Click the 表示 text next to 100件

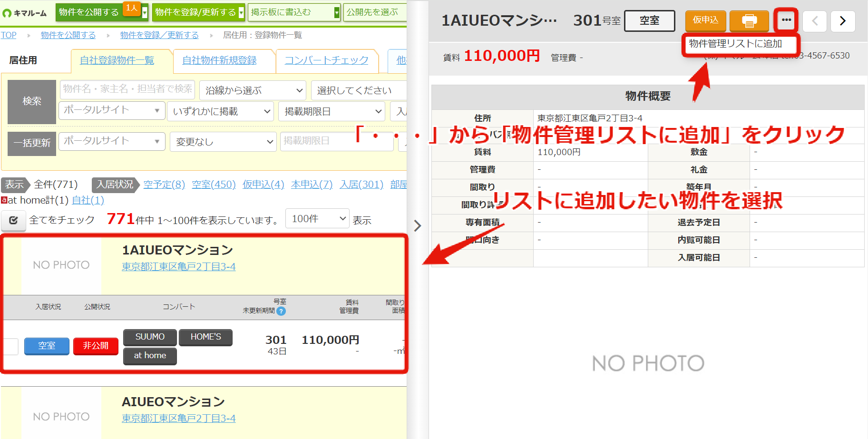click(x=362, y=221)
